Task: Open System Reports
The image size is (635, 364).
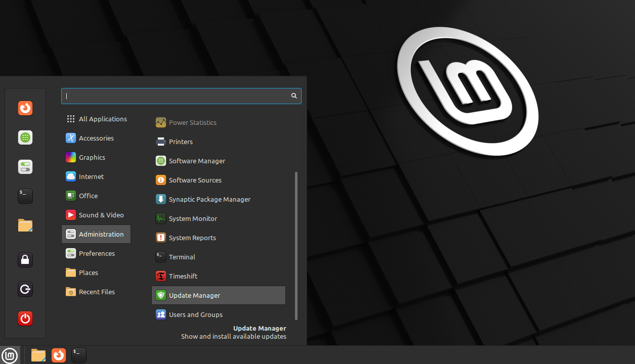Action: click(219, 238)
